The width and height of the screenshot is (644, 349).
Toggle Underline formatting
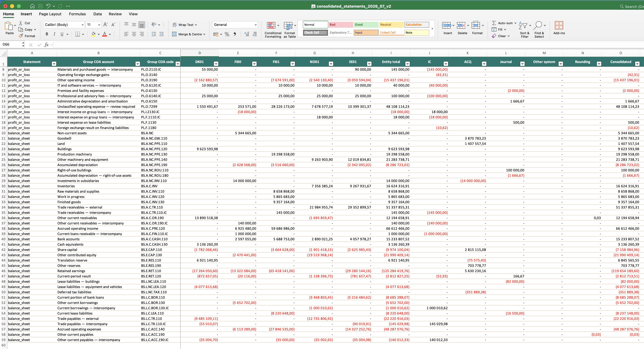click(62, 34)
